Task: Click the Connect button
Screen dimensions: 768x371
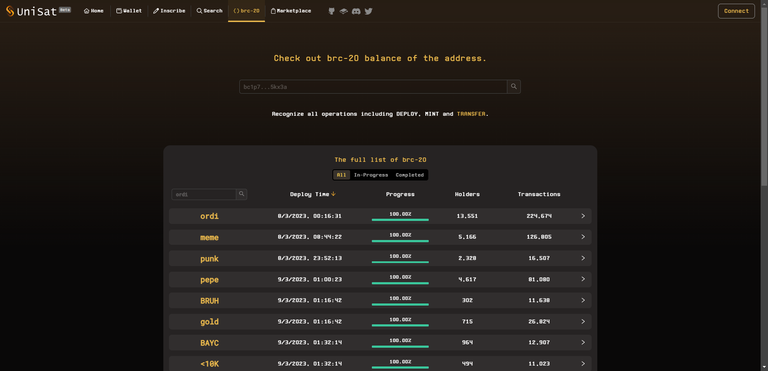Action: [736, 11]
